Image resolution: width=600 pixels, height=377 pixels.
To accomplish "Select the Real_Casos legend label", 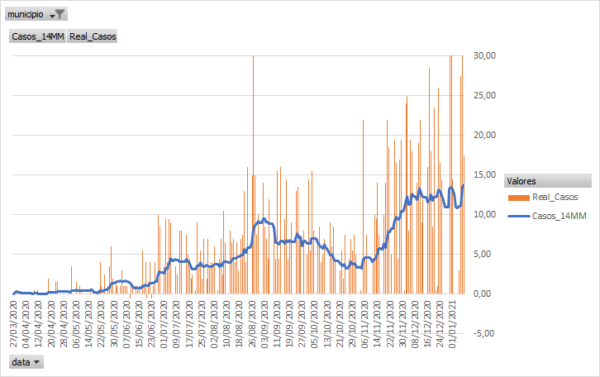I will [555, 197].
